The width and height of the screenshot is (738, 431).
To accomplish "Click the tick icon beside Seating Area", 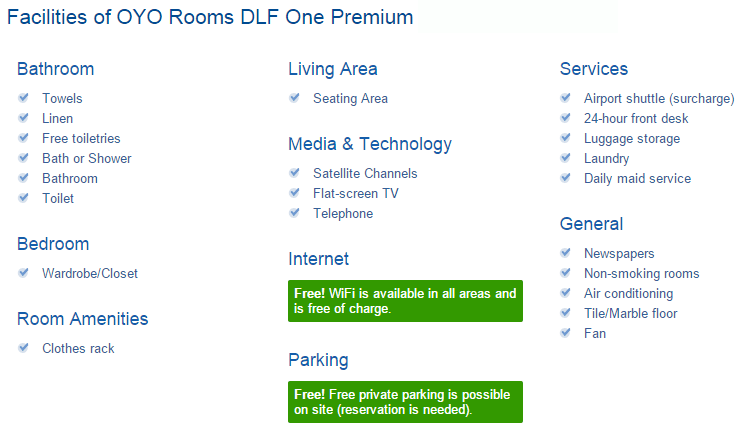I will 295,97.
